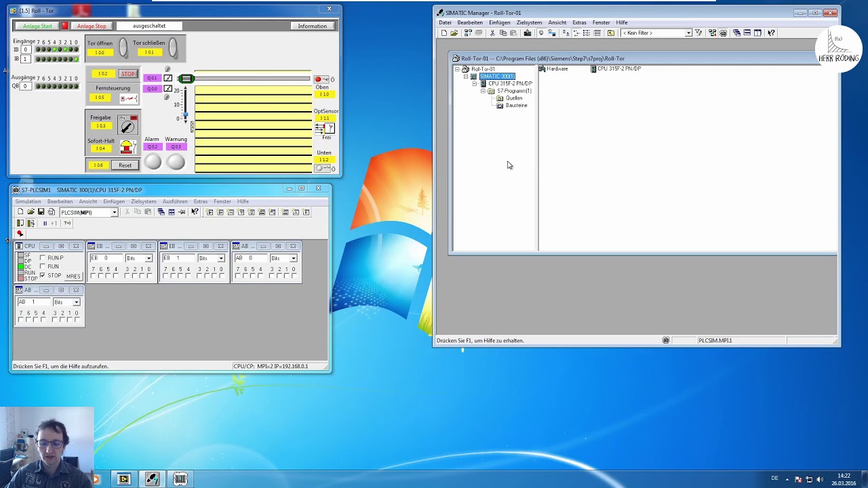This screenshot has width=868, height=488.
Task: Open the Bits format dropdown for EB 1
Action: [x=220, y=258]
